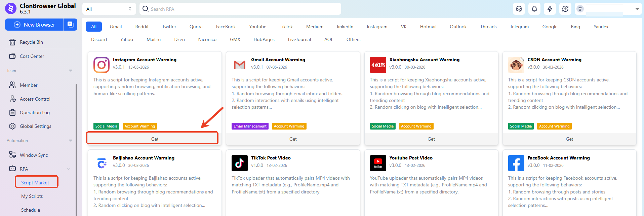Click the search magnifier icon
This screenshot has height=216, width=644.
click(x=145, y=9)
